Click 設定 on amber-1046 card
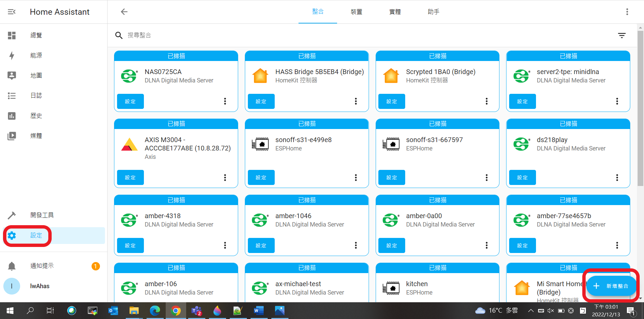644x319 pixels. pos(261,245)
